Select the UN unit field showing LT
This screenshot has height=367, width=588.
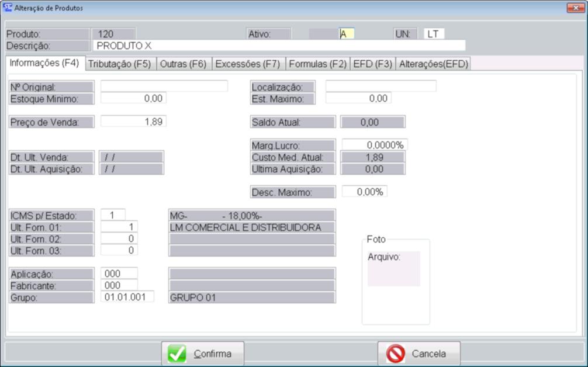434,34
